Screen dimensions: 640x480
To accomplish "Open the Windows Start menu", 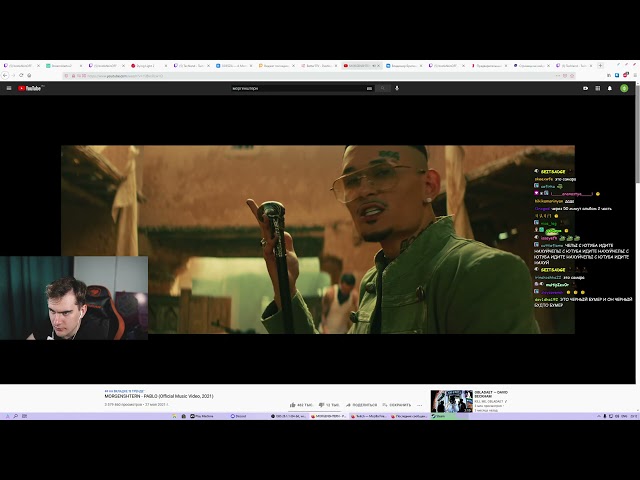I will [7, 416].
